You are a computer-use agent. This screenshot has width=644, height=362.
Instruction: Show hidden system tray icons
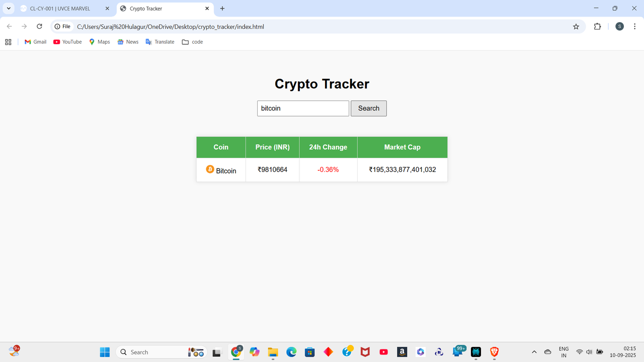[534, 352]
